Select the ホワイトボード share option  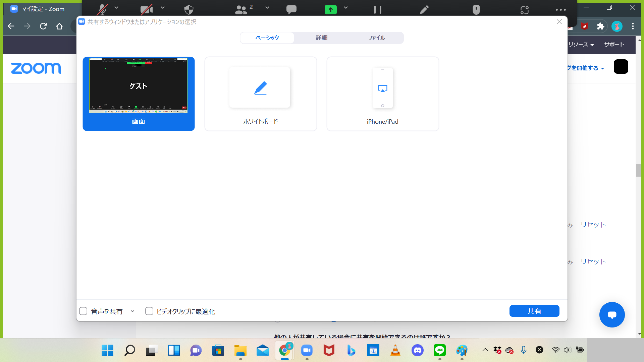click(x=261, y=94)
